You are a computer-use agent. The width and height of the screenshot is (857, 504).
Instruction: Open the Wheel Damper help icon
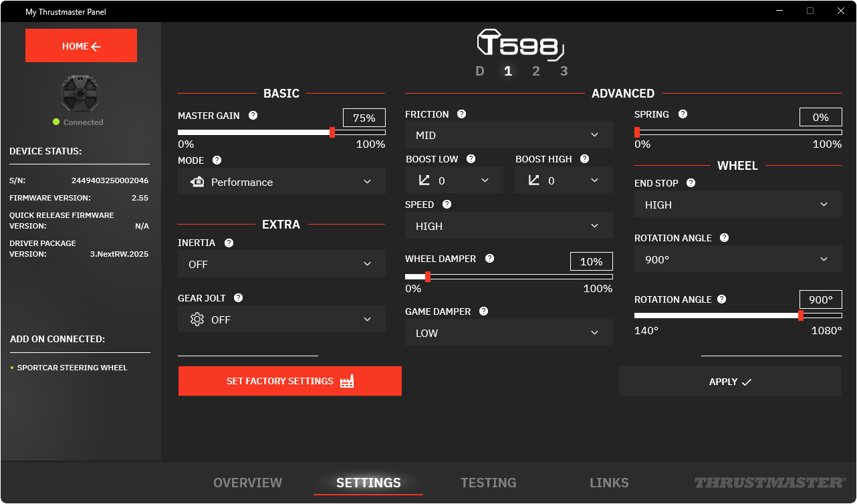[489, 258]
